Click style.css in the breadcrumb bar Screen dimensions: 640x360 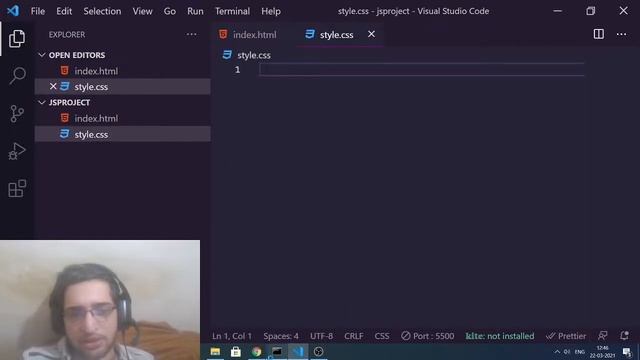253,55
